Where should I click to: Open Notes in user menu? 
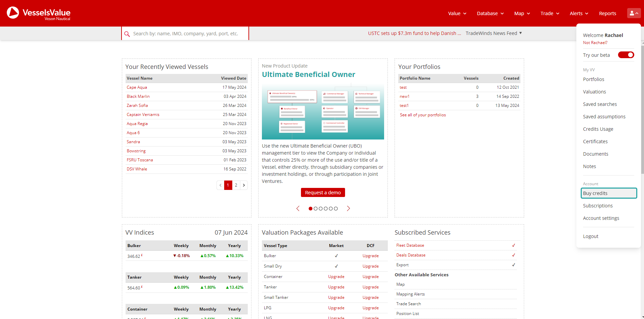[589, 166]
